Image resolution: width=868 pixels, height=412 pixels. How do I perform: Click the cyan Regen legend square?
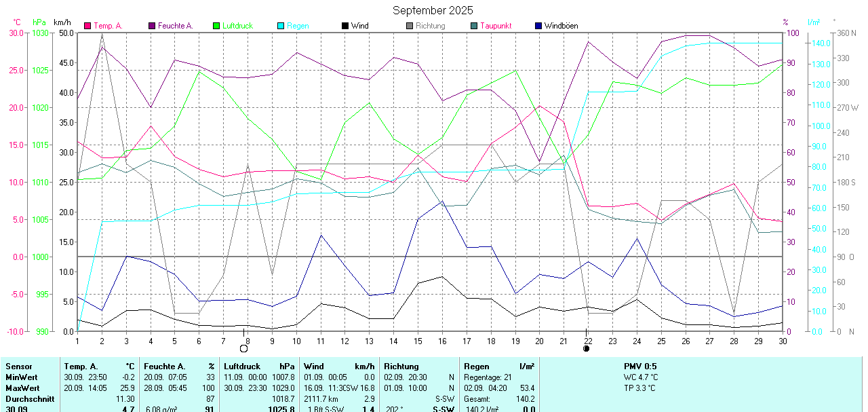pos(281,26)
